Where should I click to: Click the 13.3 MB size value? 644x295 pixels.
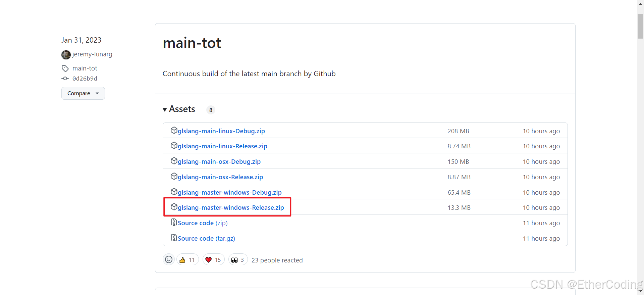click(459, 208)
